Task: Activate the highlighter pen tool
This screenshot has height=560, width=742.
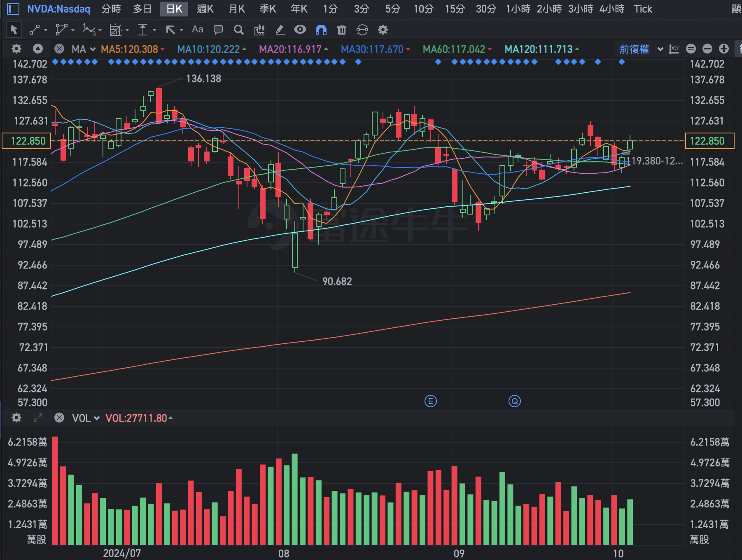Action: (x=280, y=30)
